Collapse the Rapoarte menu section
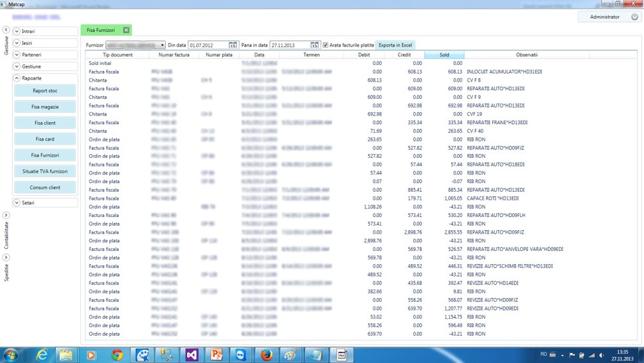Screen dimensions: 644x363 [x=17, y=78]
